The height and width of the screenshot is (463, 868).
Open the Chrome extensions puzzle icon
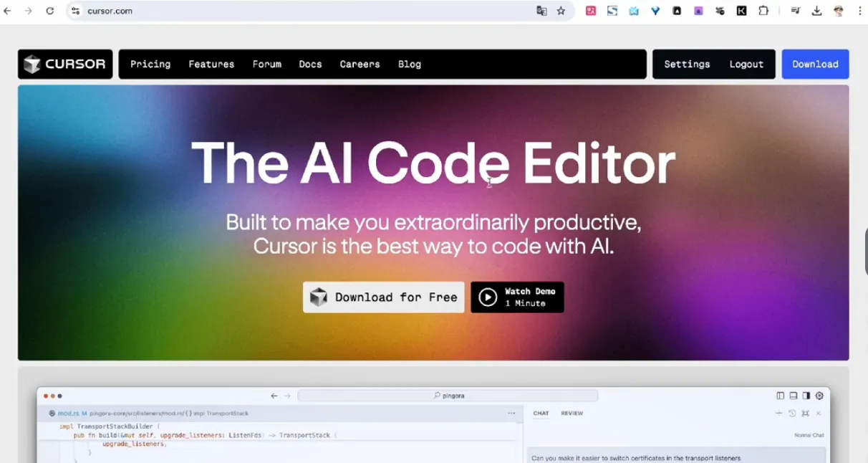pyautogui.click(x=763, y=11)
